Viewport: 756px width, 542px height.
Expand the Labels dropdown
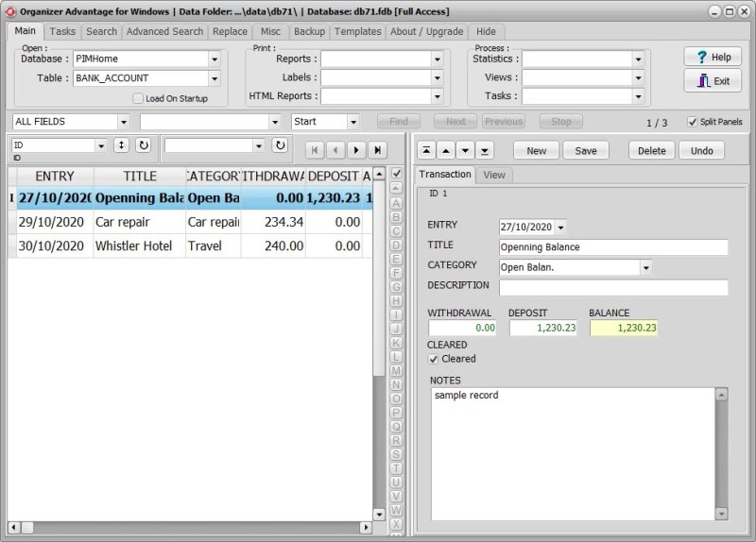[x=437, y=77]
